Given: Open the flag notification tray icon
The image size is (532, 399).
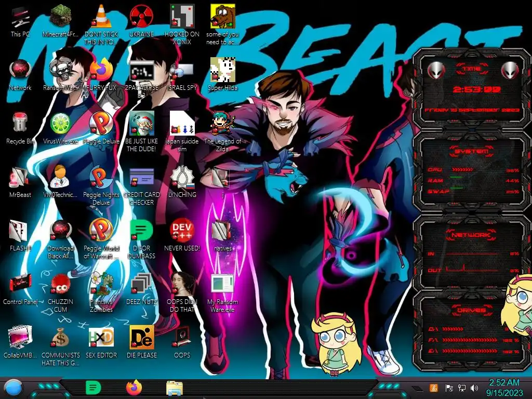Looking at the screenshot, I should tap(448, 388).
